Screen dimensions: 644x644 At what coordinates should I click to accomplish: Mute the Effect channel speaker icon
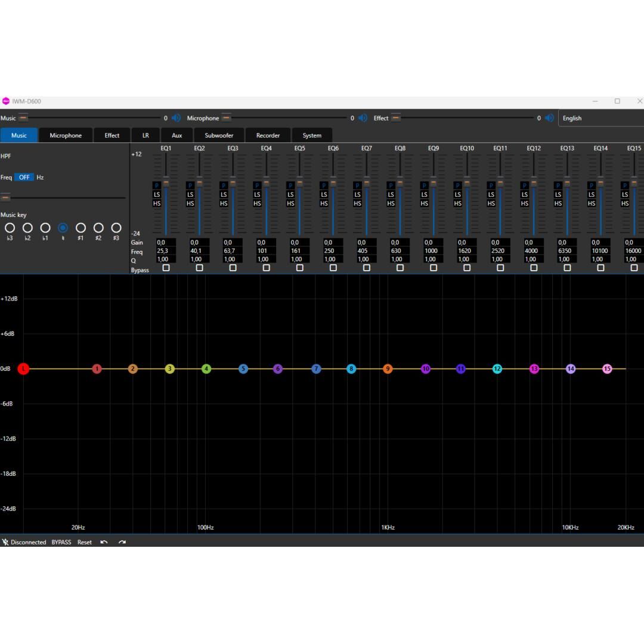pos(549,118)
